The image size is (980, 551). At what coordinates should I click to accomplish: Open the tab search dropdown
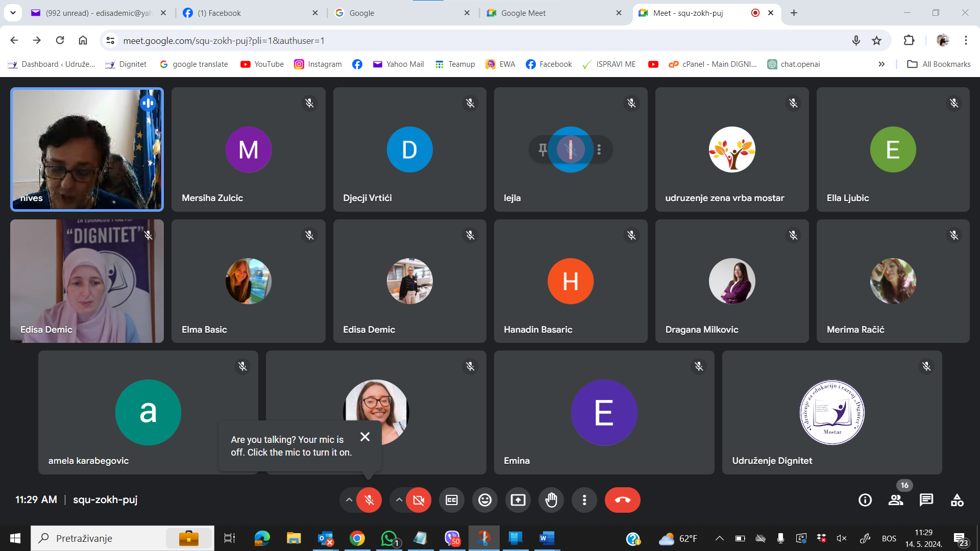point(13,13)
